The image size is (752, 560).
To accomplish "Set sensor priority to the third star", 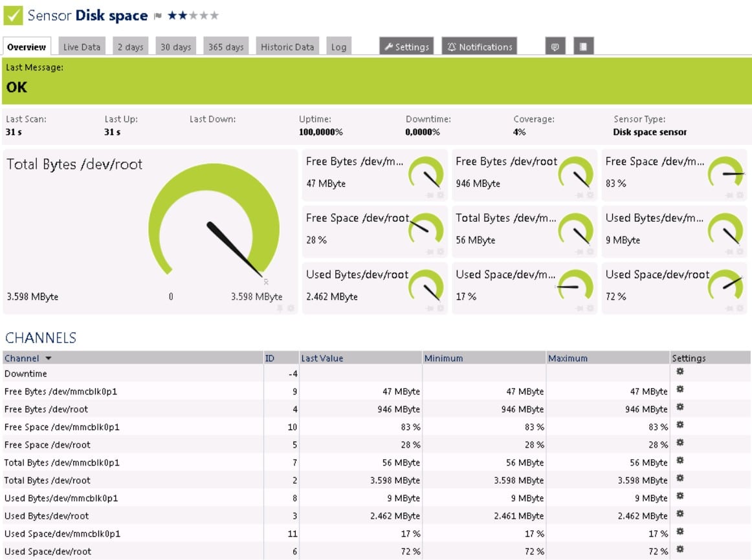I will click(194, 16).
